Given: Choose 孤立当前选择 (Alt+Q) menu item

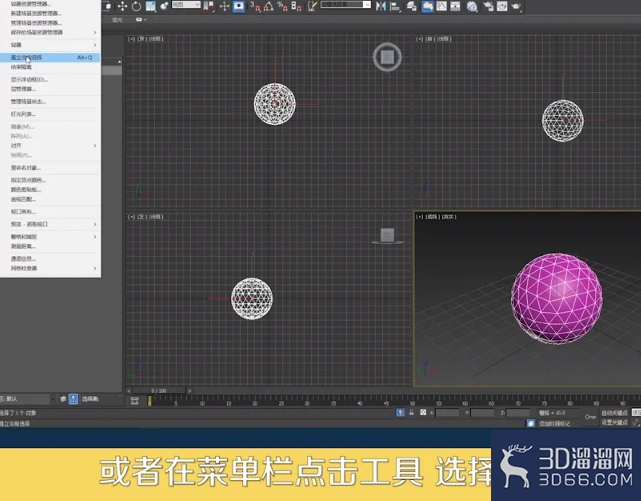Looking at the screenshot, I should pyautogui.click(x=51, y=58).
